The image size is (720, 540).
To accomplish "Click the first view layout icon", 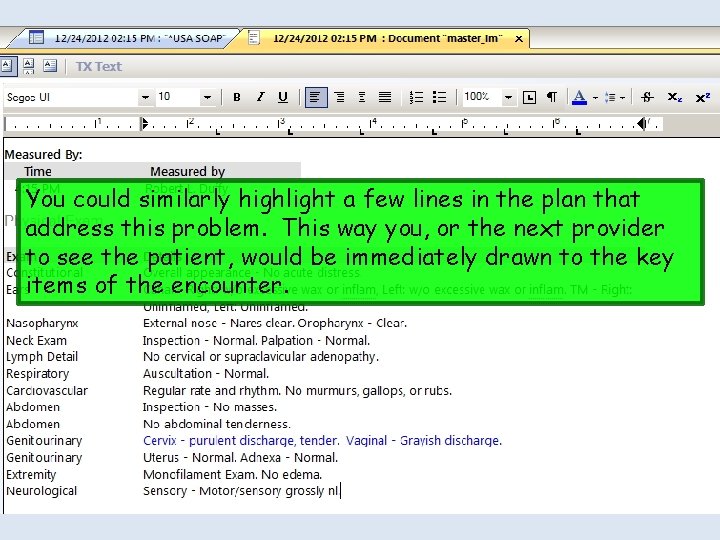I will click(7, 66).
